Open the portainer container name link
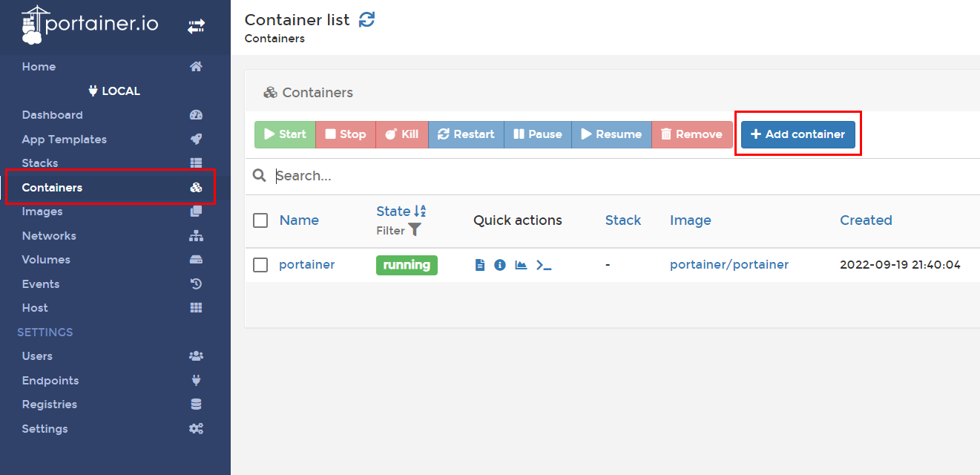The height and width of the screenshot is (475, 980). [306, 265]
